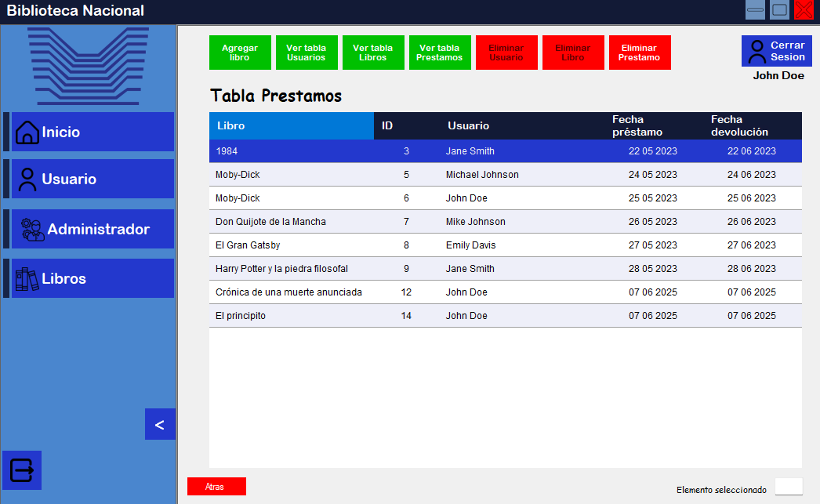Sort by Fecha préstamo column header
The image size is (820, 504).
(x=654, y=125)
